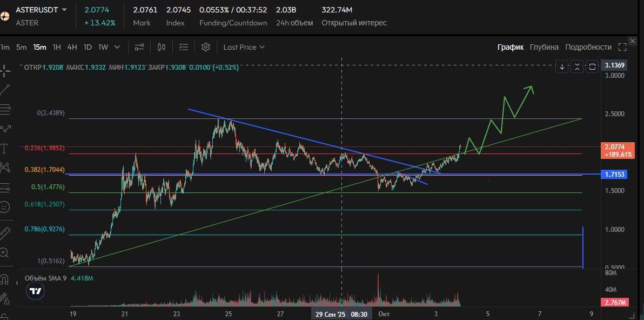Open the Last Price dropdown
Image resolution: width=644 pixels, height=320 pixels.
click(x=244, y=47)
